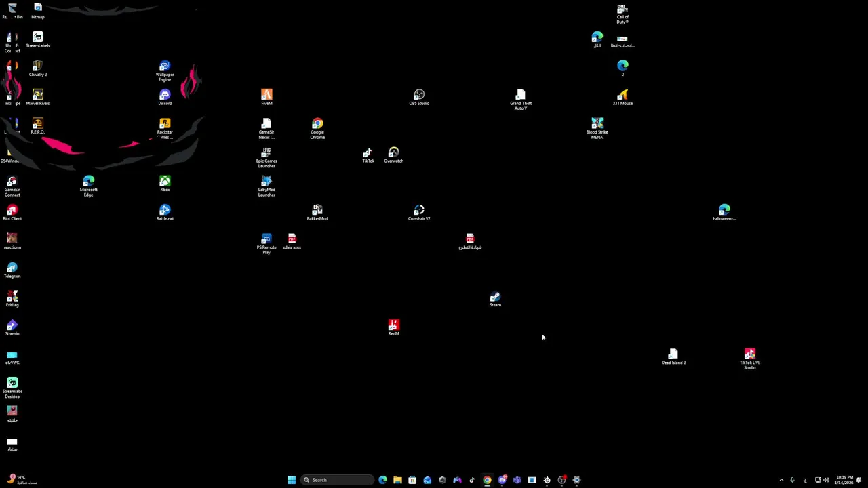
Task: Select the Steam desktop shortcut
Action: tap(496, 298)
